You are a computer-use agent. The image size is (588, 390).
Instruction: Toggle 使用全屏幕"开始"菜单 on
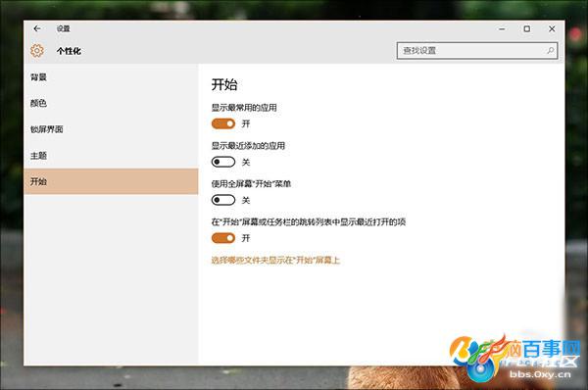(x=223, y=200)
